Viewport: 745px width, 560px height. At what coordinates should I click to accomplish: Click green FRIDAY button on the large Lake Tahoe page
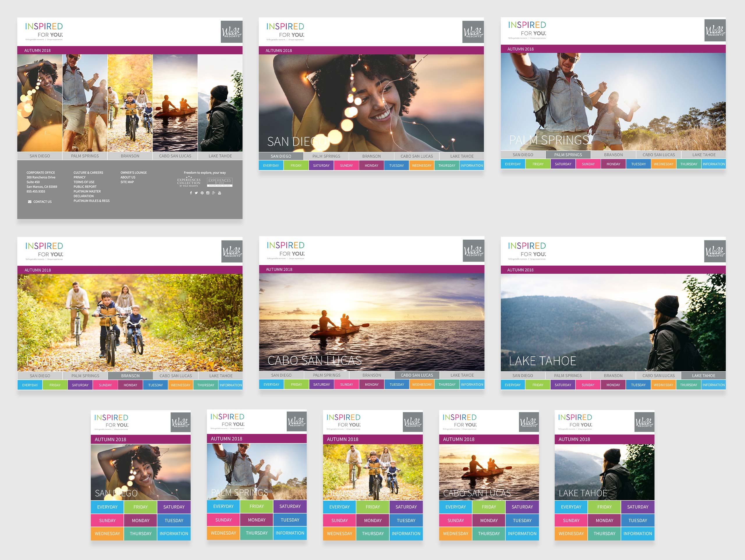[x=538, y=385]
